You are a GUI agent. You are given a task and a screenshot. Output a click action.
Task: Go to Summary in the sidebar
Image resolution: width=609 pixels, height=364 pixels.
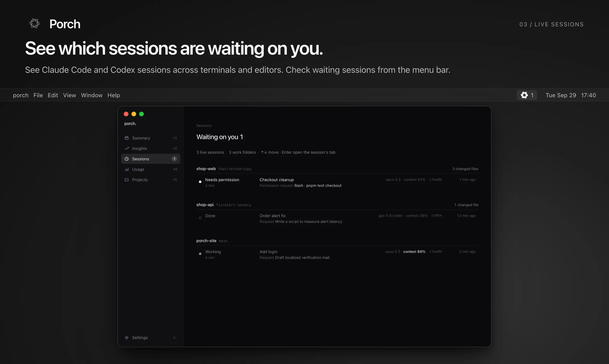point(151,138)
